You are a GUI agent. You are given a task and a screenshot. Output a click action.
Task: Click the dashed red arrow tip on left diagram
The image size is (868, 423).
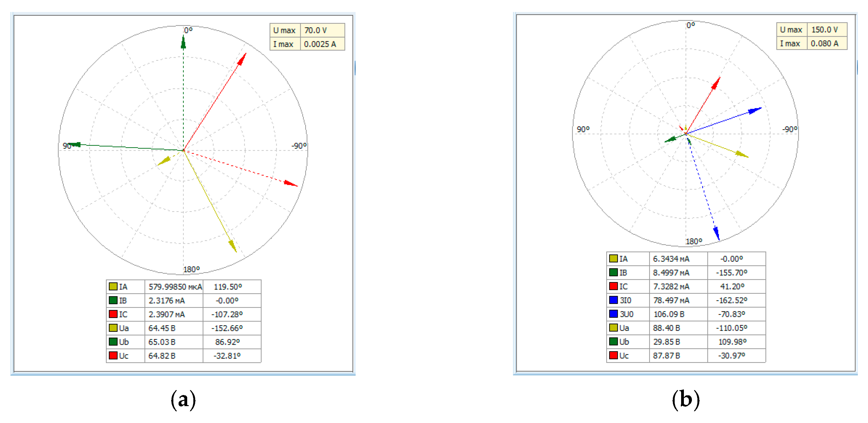(x=293, y=184)
